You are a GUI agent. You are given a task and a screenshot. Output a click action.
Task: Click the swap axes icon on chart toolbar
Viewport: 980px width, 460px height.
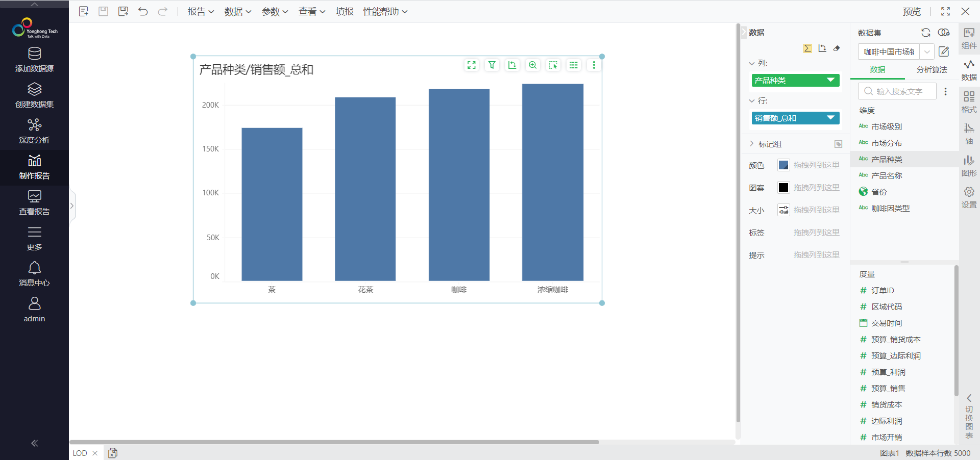point(512,65)
